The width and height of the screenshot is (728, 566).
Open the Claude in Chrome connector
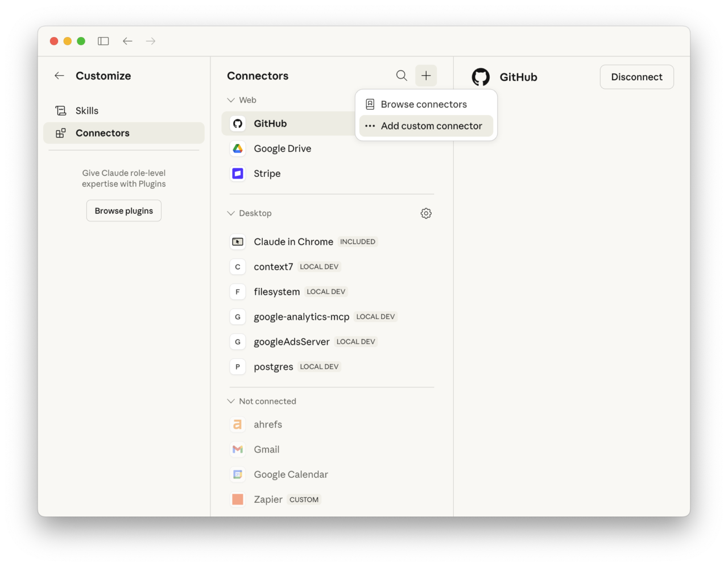tap(293, 242)
